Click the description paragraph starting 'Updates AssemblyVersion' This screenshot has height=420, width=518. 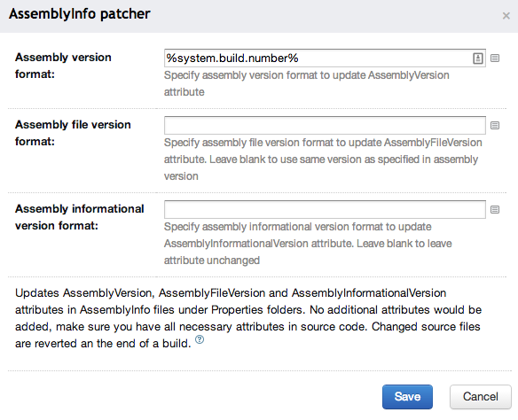click(x=248, y=318)
